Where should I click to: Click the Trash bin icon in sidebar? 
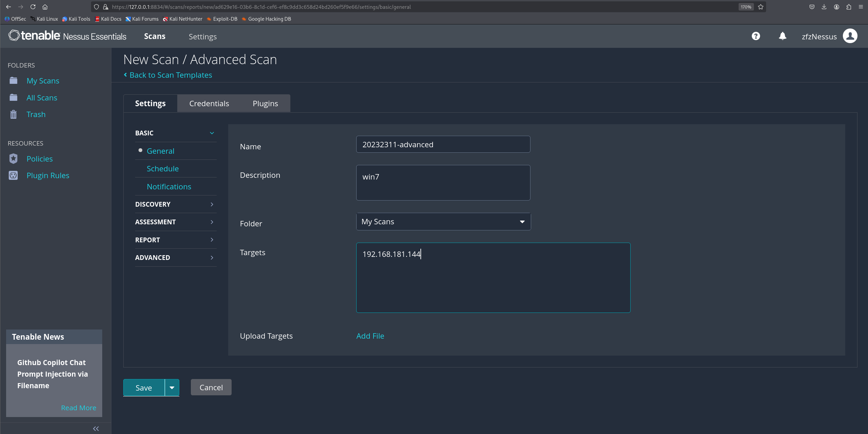coord(13,114)
